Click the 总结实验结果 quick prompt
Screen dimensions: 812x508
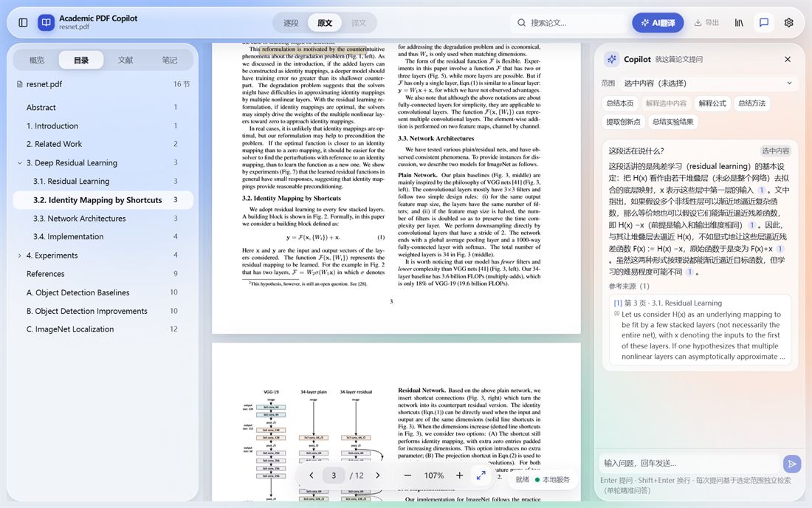[x=672, y=122]
